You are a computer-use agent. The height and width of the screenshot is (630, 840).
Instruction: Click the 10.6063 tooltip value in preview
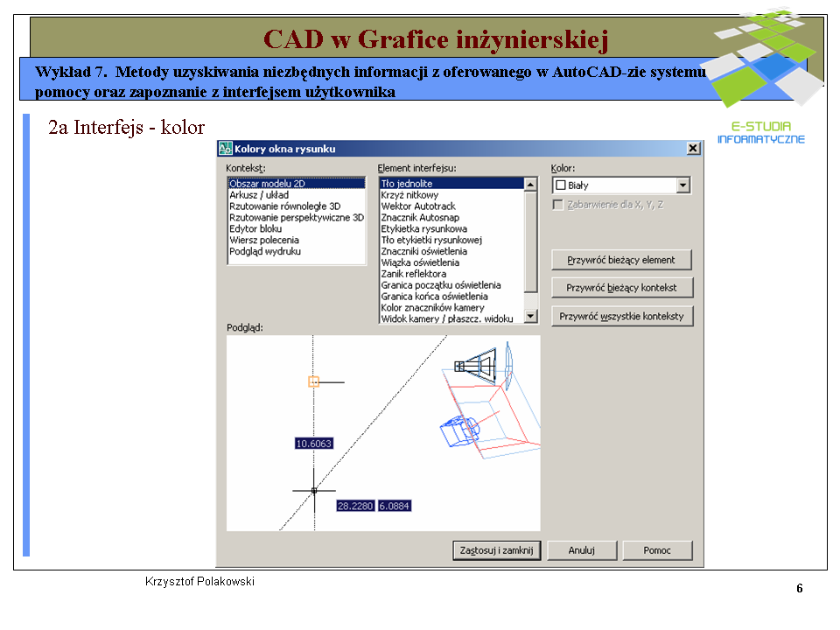pyautogui.click(x=314, y=444)
